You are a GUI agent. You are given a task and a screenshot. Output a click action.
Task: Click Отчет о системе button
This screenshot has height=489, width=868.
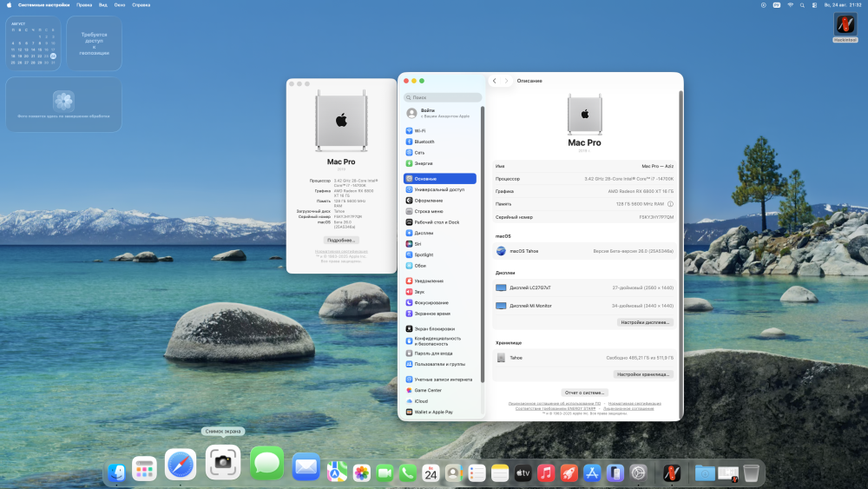tap(584, 393)
